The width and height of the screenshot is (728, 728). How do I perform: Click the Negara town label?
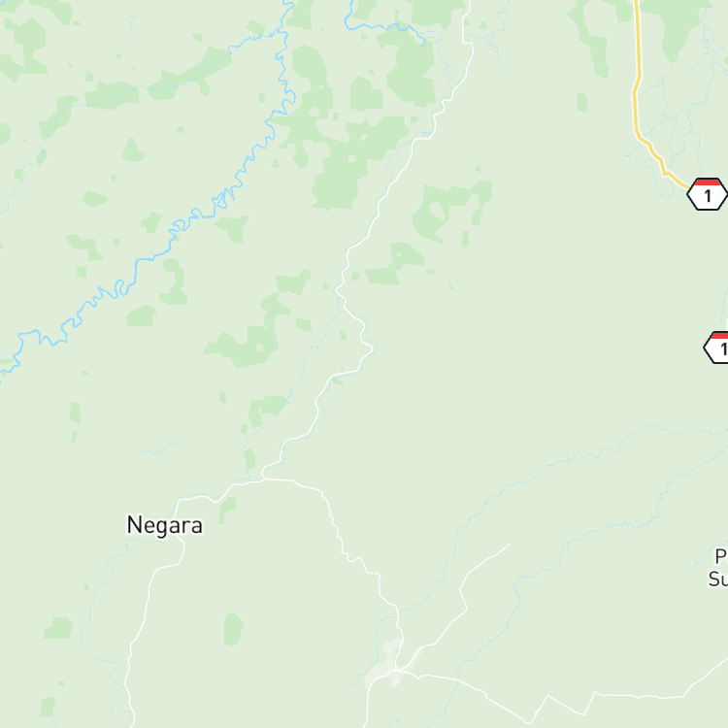click(x=165, y=525)
